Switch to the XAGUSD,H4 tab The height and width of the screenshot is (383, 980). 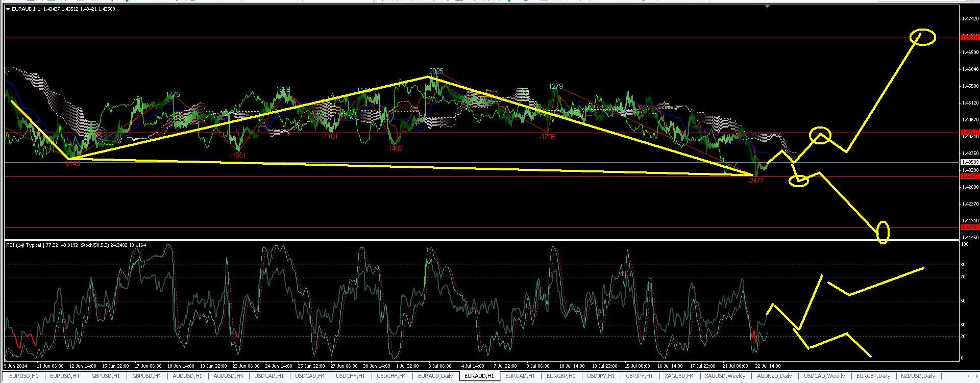(x=679, y=376)
